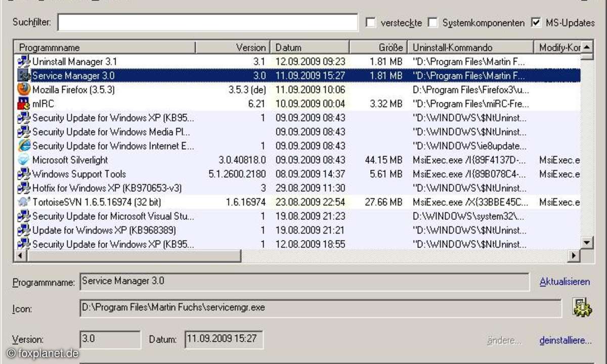Click the Mozilla Firefox icon in list
Screen dimensions: 607x364
click(x=24, y=89)
